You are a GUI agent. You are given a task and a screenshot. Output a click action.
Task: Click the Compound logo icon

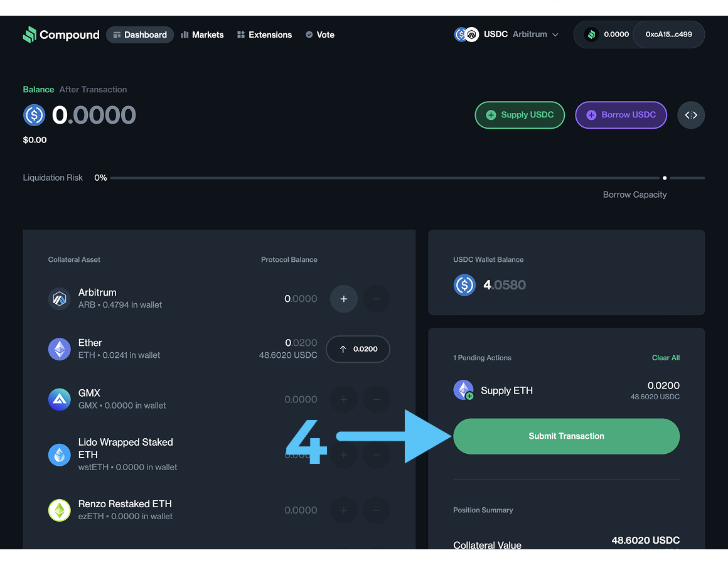tap(29, 35)
